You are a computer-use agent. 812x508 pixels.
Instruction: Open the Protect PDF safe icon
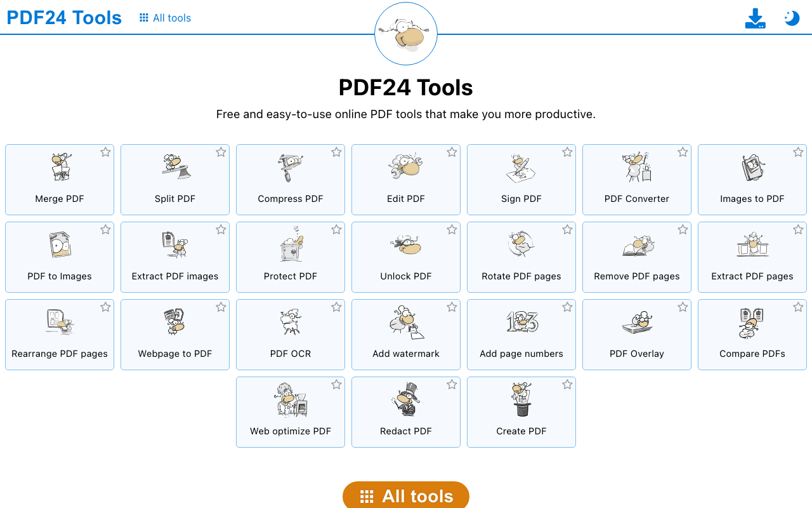click(291, 244)
